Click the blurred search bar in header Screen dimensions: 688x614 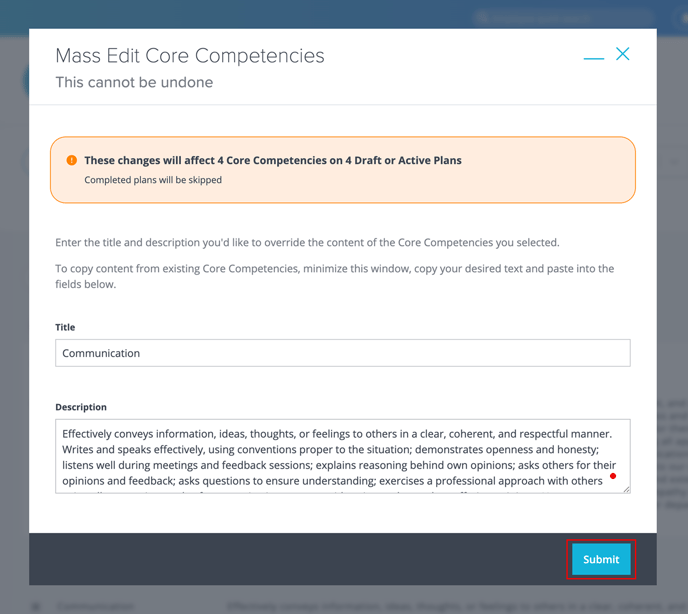[x=564, y=18]
